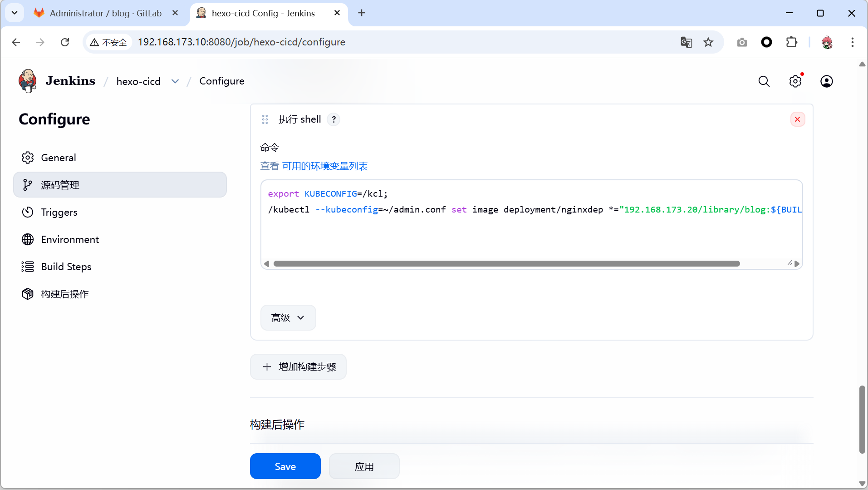This screenshot has width=868, height=490.
Task: Bookmark this page with star icon
Action: point(708,42)
